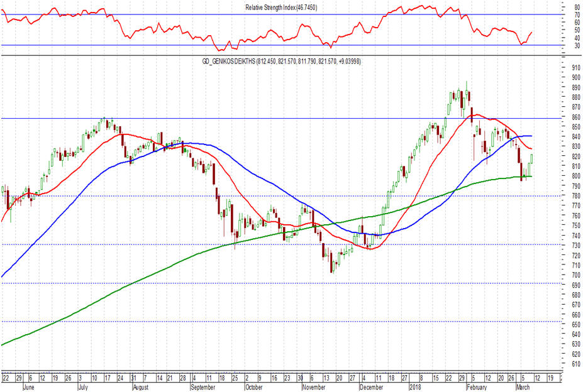Select RSI scale value 40
The height and width of the screenshot is (392, 583).
pyautogui.click(x=577, y=38)
